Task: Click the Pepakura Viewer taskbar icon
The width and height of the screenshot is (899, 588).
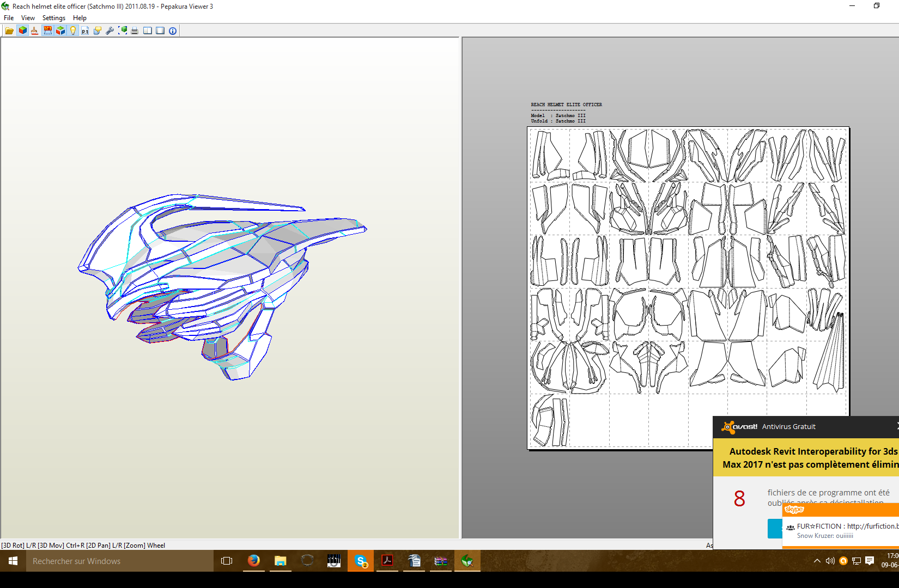Action: click(x=467, y=561)
